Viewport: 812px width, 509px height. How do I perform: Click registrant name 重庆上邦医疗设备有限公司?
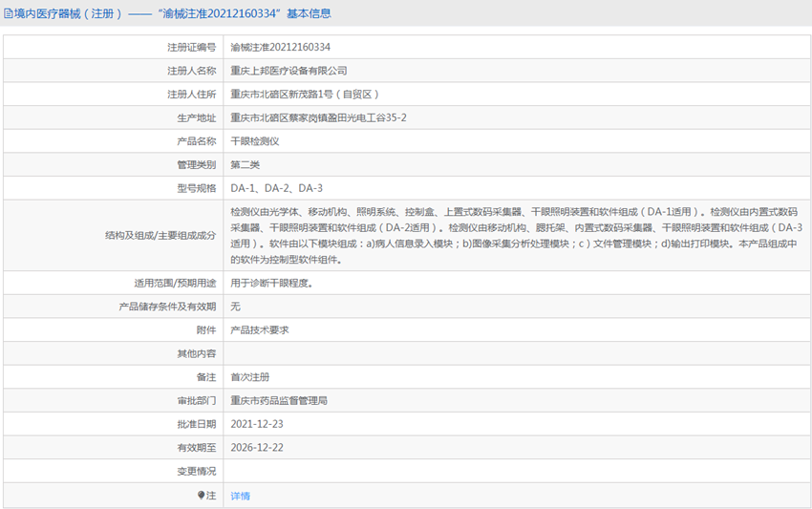(288, 71)
